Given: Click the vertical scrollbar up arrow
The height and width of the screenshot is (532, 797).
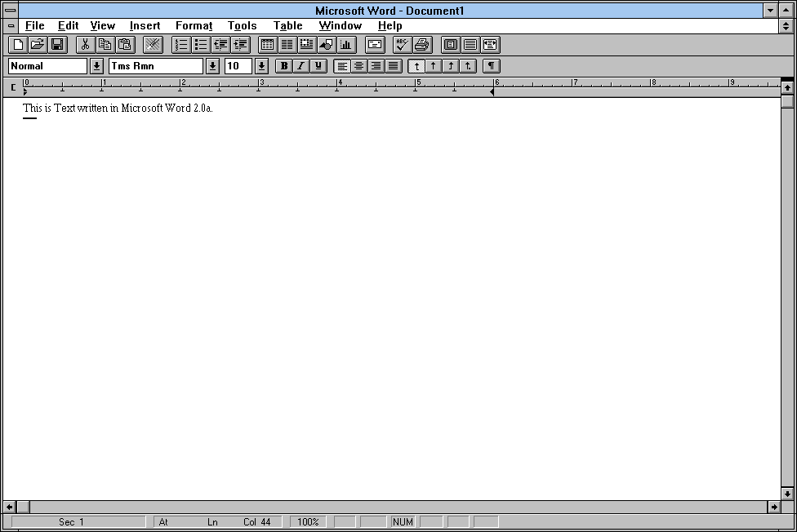Looking at the screenshot, I should [x=787, y=88].
